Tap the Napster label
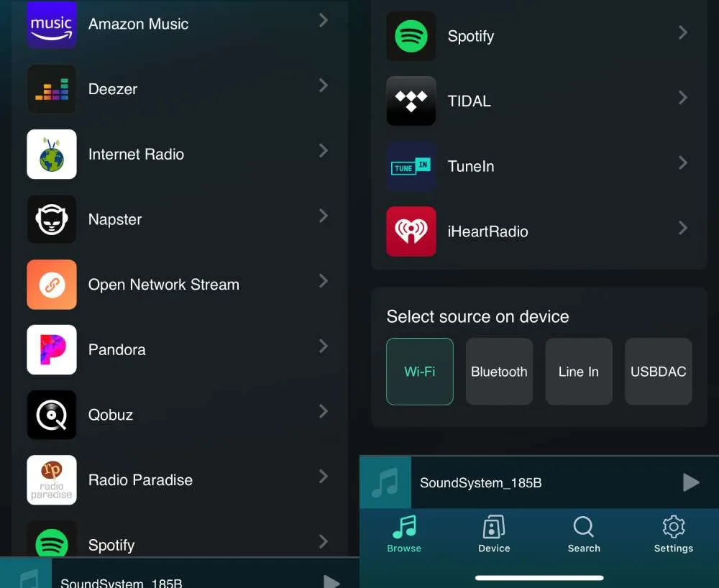 (114, 219)
